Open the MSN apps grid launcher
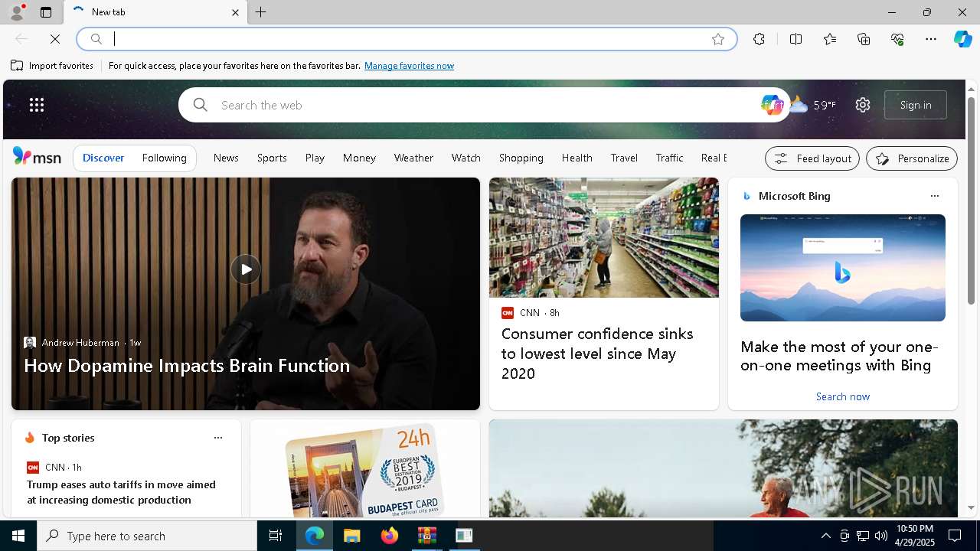The width and height of the screenshot is (980, 551). (x=37, y=105)
